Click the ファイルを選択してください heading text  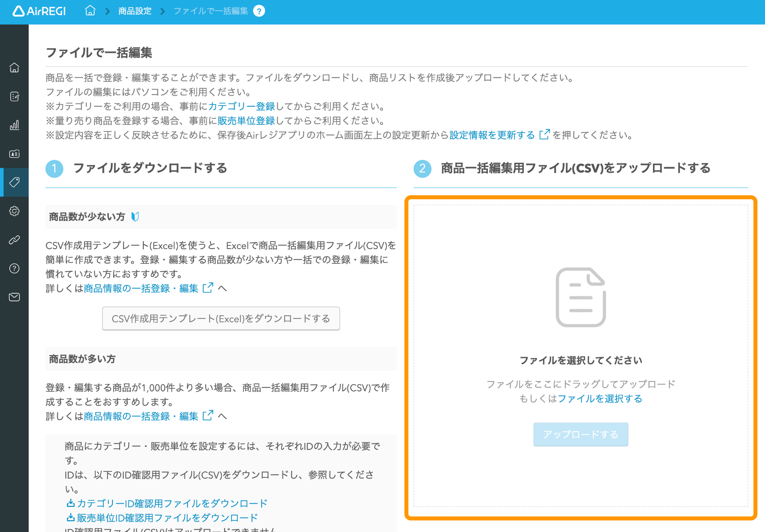pos(581,360)
